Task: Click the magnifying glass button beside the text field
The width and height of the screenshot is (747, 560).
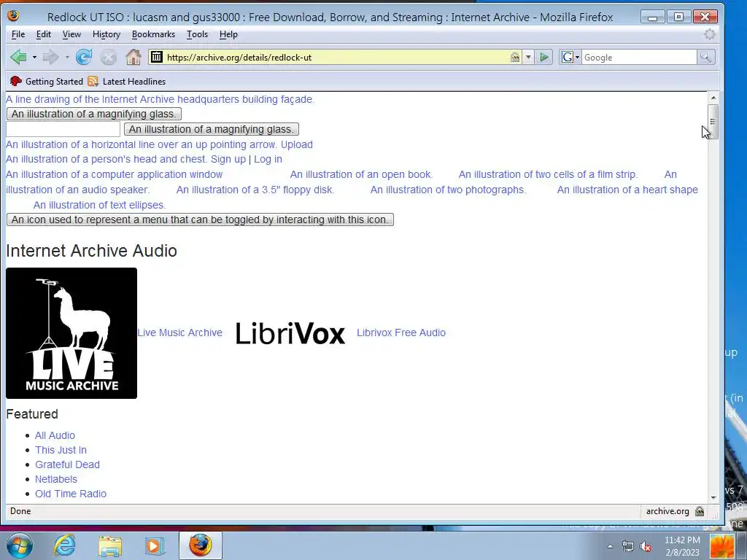Action: (x=212, y=129)
